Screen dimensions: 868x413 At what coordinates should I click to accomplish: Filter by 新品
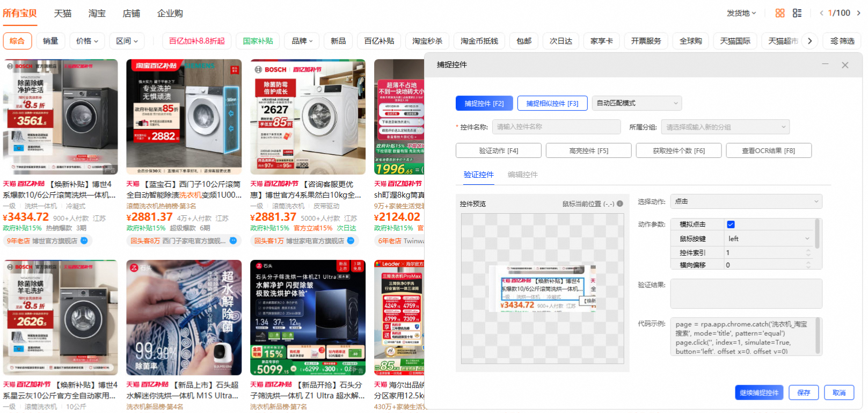tap(338, 41)
